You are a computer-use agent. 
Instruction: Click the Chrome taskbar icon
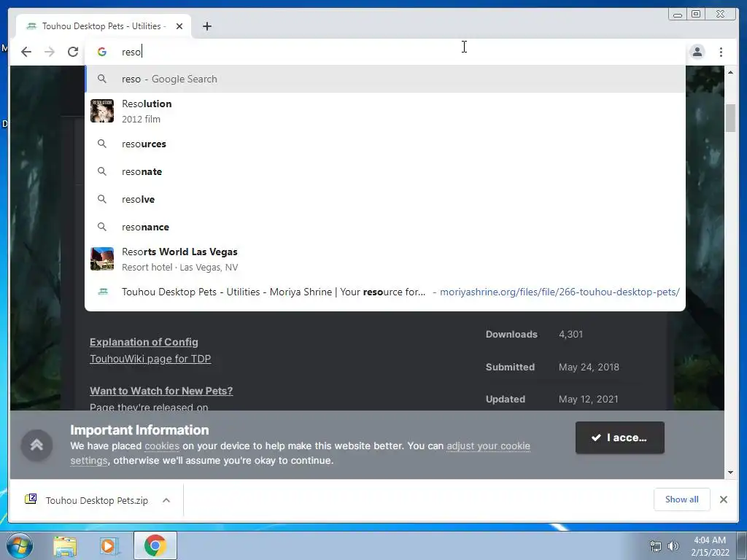tap(155, 545)
